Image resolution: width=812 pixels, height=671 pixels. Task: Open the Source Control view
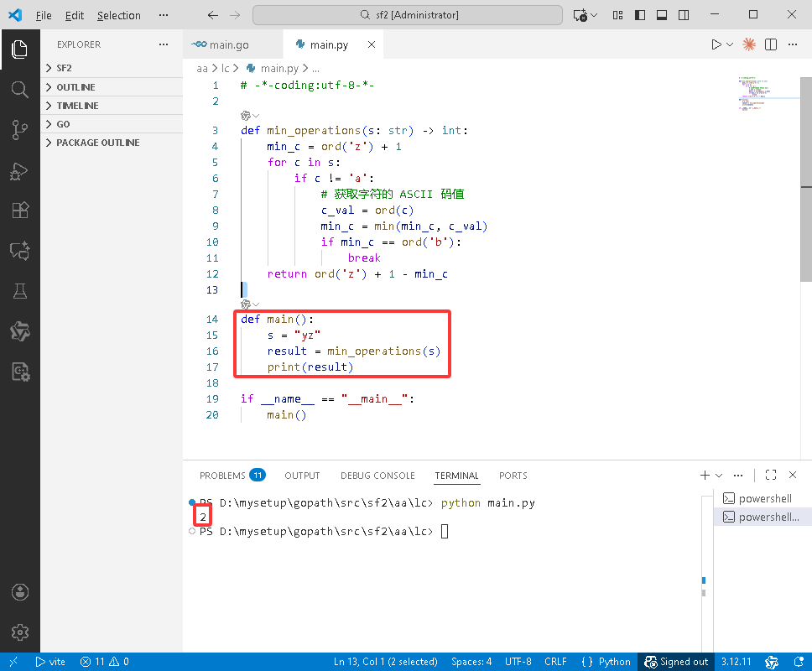[19, 130]
